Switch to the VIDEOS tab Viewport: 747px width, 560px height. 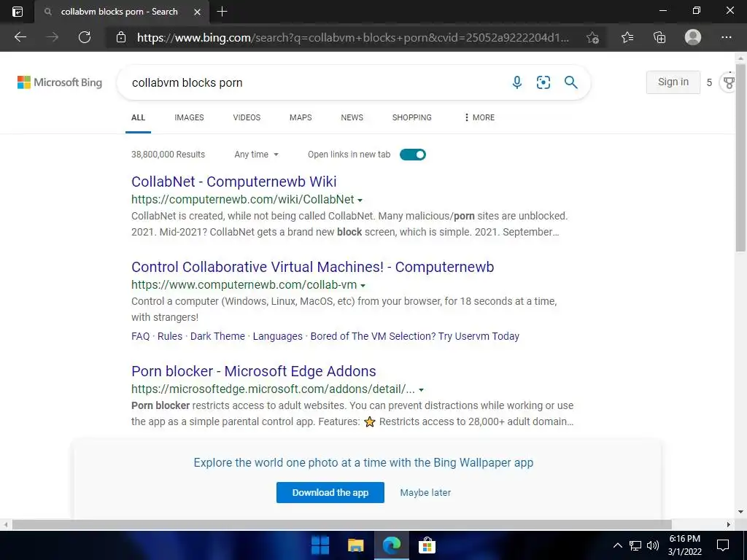(247, 117)
